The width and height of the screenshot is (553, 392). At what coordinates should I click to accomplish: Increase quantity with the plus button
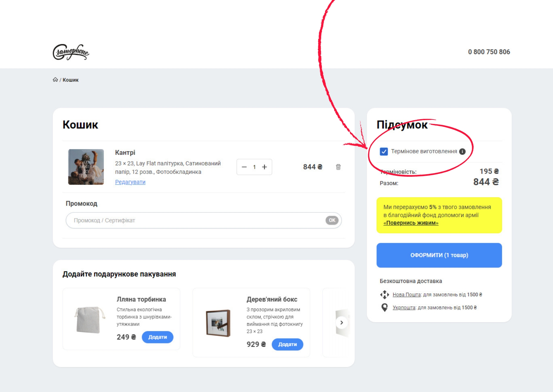tap(264, 167)
